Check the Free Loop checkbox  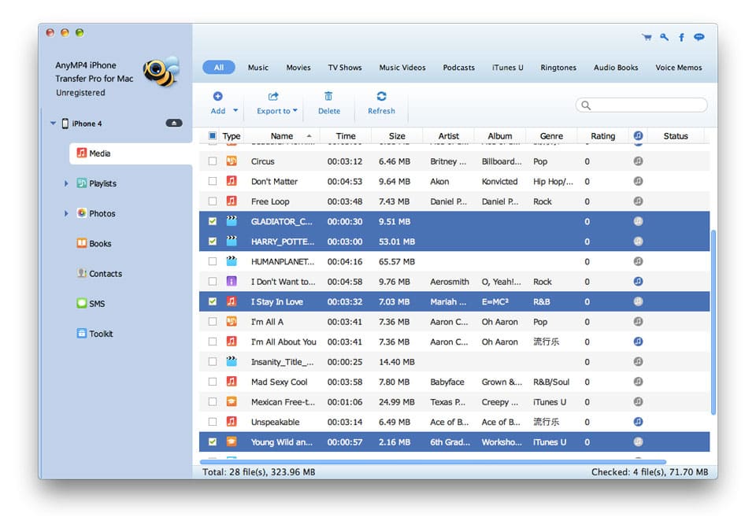coord(212,201)
